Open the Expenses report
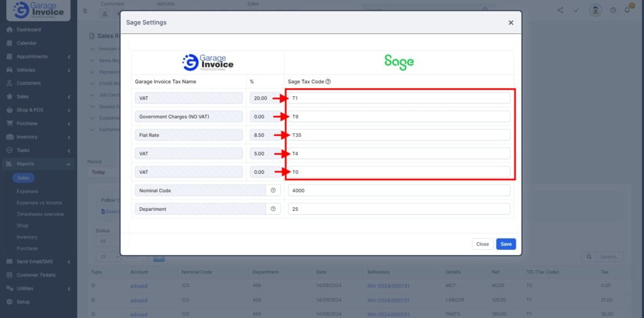The image size is (644, 318). click(27, 191)
